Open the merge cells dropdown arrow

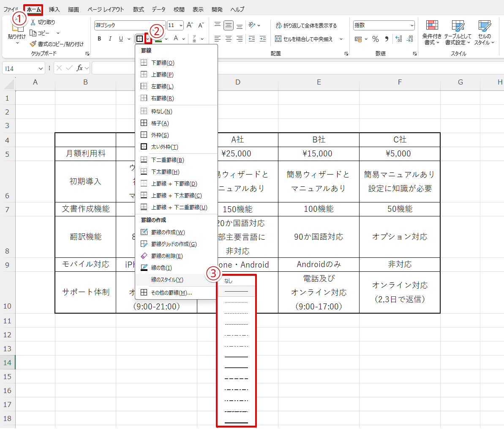point(341,39)
